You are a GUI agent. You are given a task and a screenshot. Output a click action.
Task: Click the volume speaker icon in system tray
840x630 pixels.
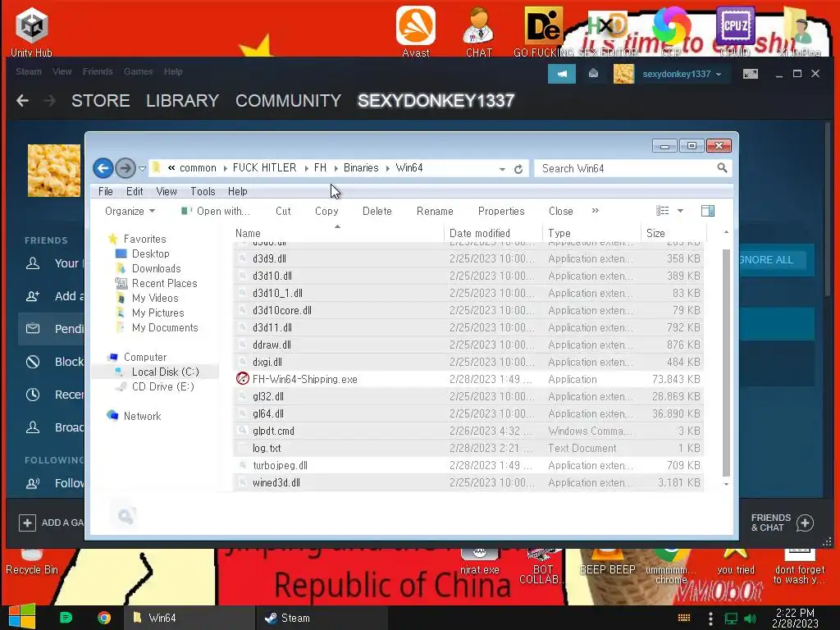pyautogui.click(x=750, y=619)
